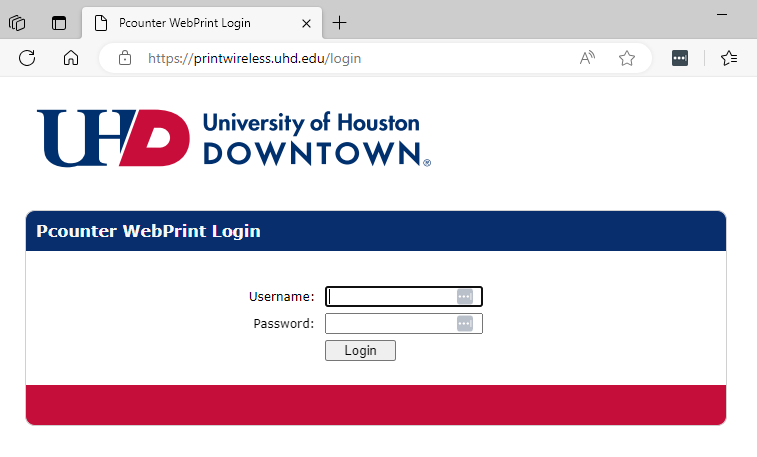This screenshot has height=457, width=757.
Task: Open a new tab with plus button
Action: (340, 23)
